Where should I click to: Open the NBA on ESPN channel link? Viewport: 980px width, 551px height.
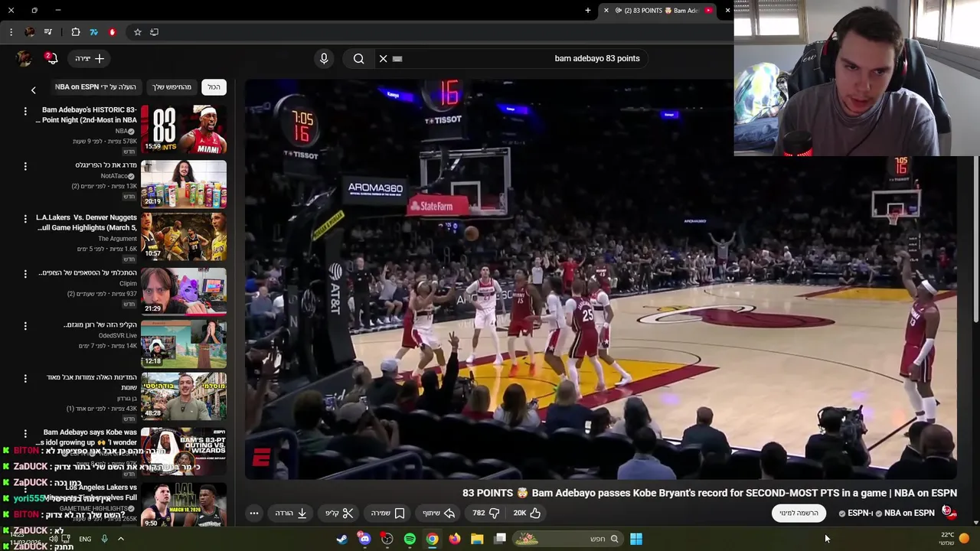tap(910, 513)
